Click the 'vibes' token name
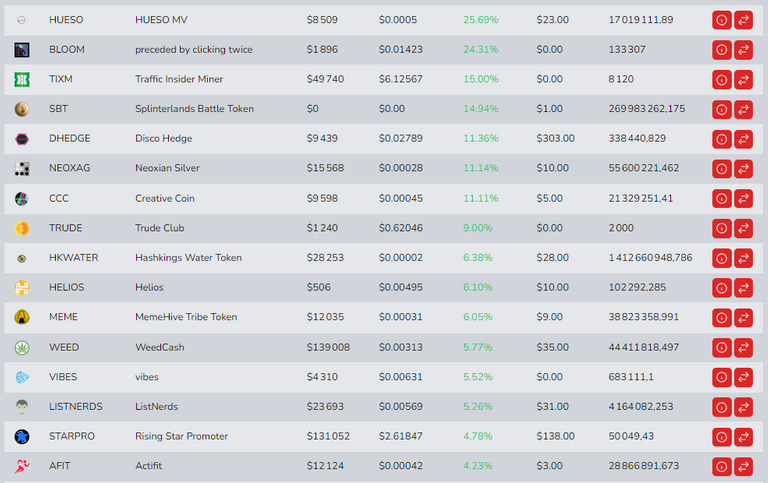Viewport: 768px width, 483px height. coord(147,377)
